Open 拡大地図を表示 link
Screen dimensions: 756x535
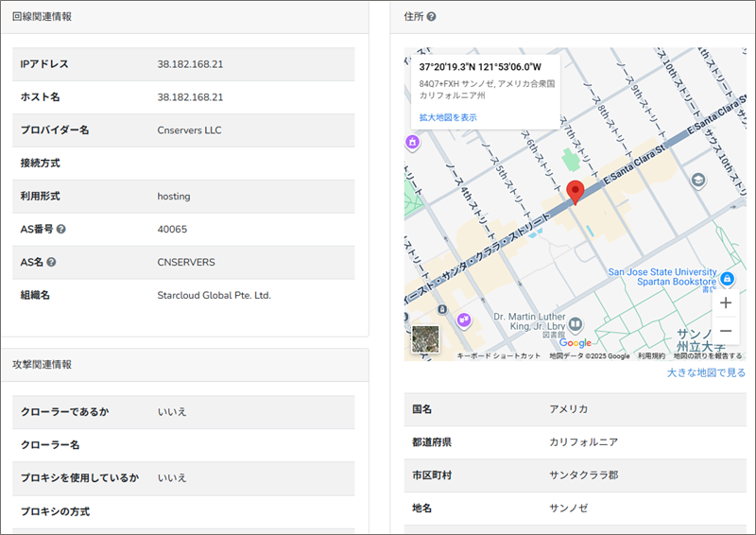pyautogui.click(x=448, y=117)
